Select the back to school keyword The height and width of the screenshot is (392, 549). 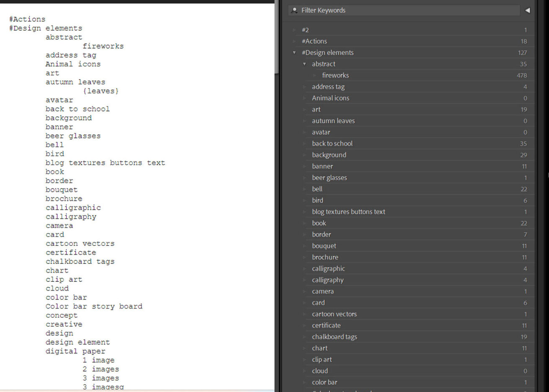[332, 144]
